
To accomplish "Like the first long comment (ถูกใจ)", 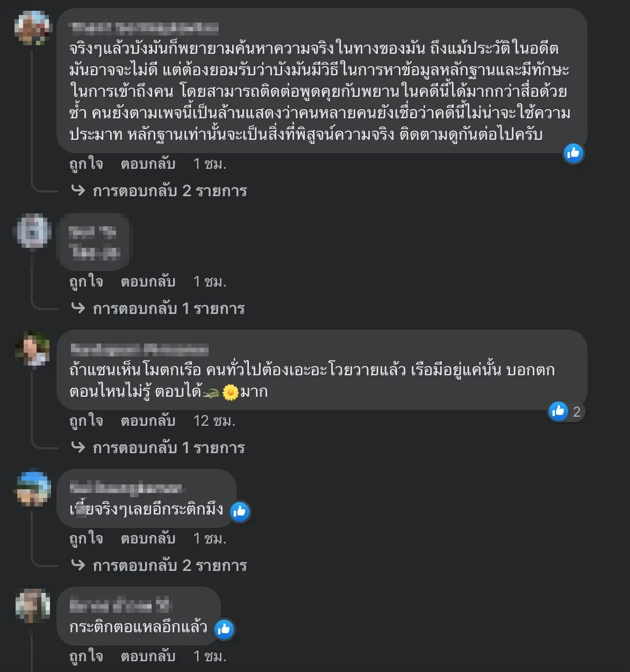I will pos(86,164).
